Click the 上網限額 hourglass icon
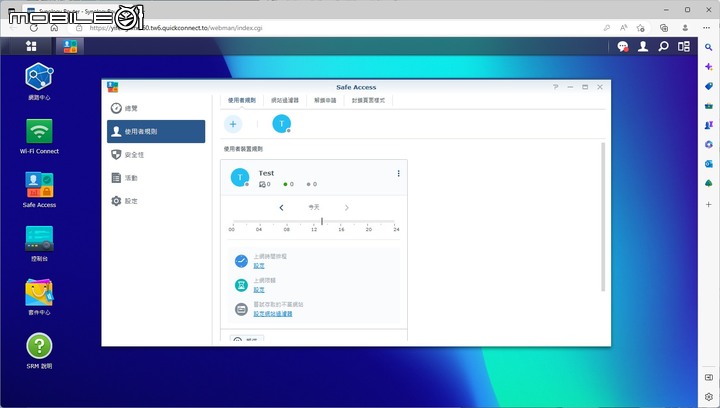Viewport: 720px width, 408px height. coord(242,285)
